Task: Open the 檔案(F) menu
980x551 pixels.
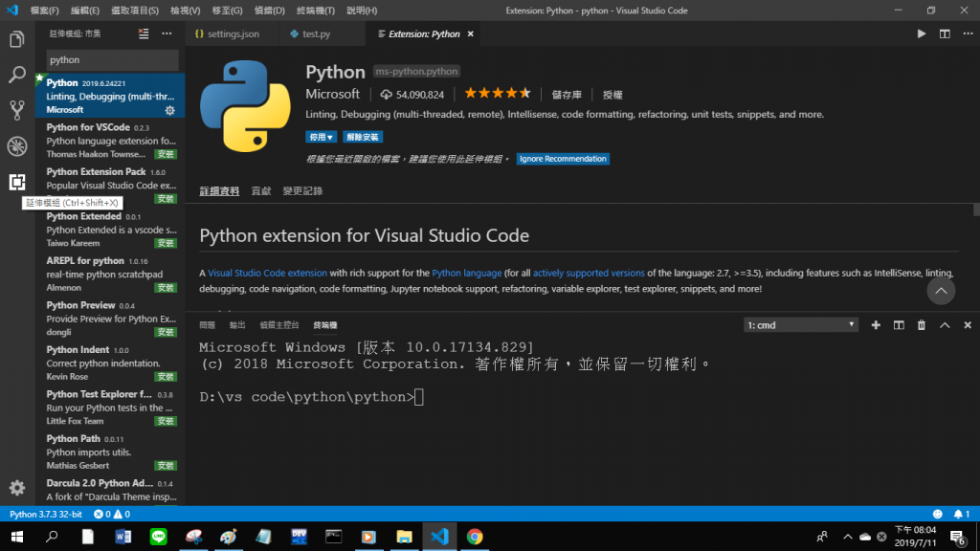Action: point(44,11)
